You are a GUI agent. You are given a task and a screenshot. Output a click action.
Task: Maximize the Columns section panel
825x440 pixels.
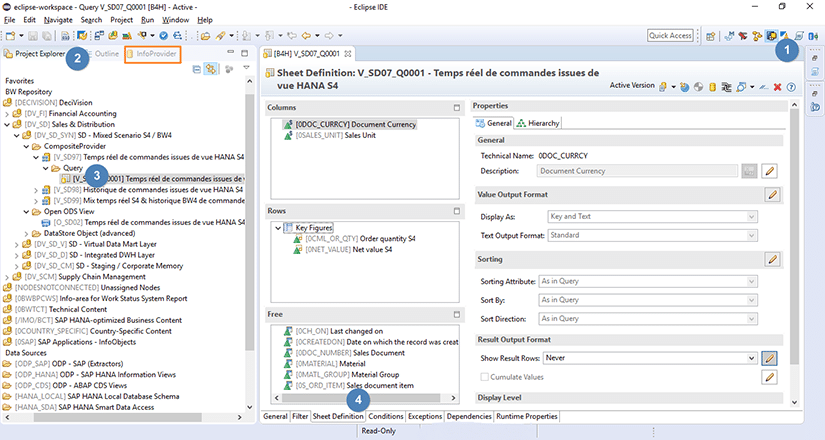click(457, 106)
